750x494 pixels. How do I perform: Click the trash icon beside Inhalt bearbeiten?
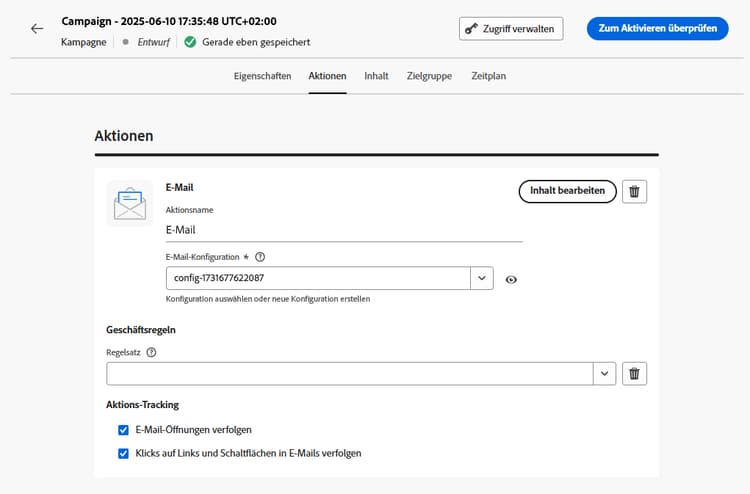coord(634,192)
